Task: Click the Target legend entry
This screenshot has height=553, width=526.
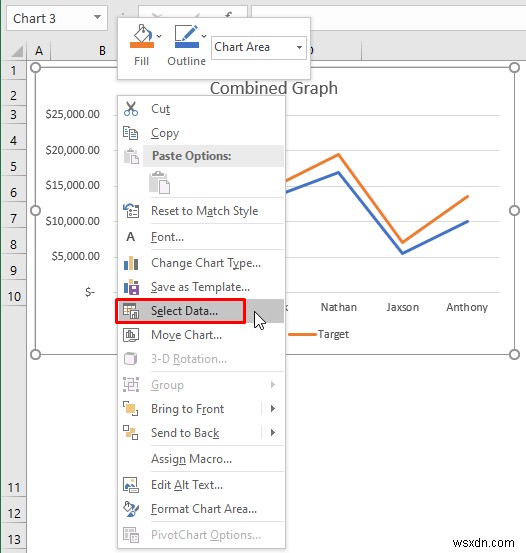Action: coord(319,334)
